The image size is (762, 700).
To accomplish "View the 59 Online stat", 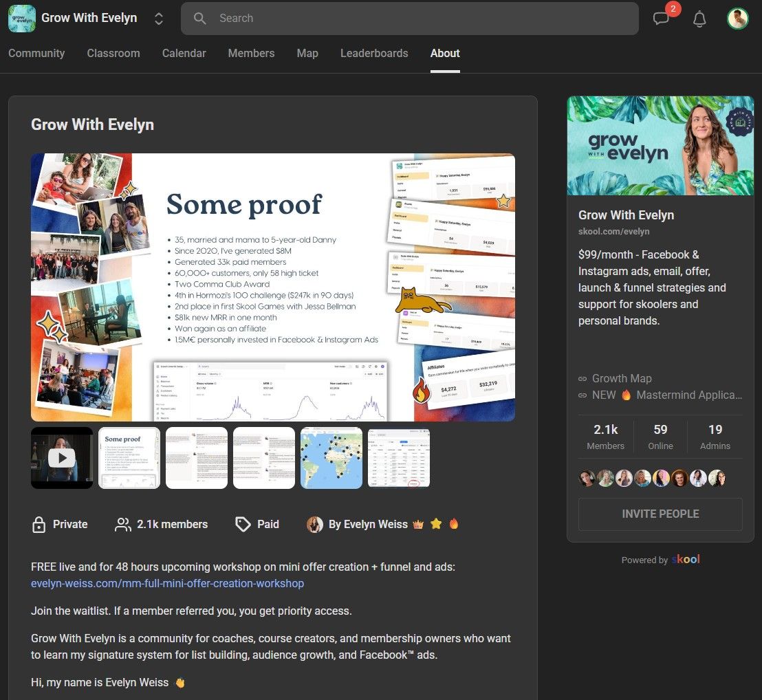I will click(x=660, y=437).
